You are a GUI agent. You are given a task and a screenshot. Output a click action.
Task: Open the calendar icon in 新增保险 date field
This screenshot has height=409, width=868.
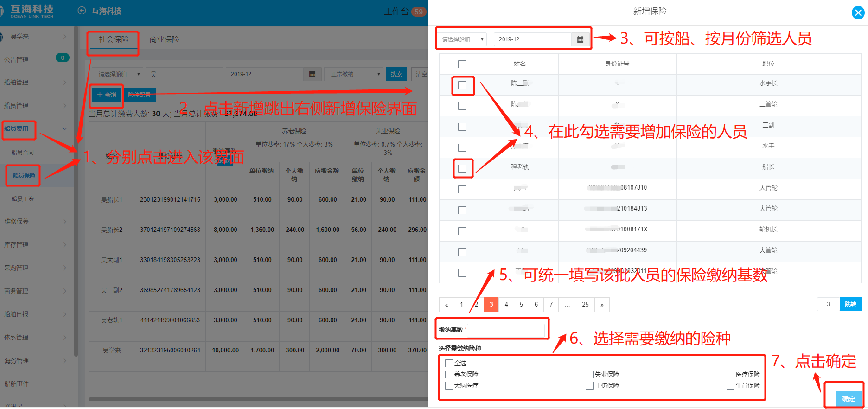pyautogui.click(x=580, y=39)
